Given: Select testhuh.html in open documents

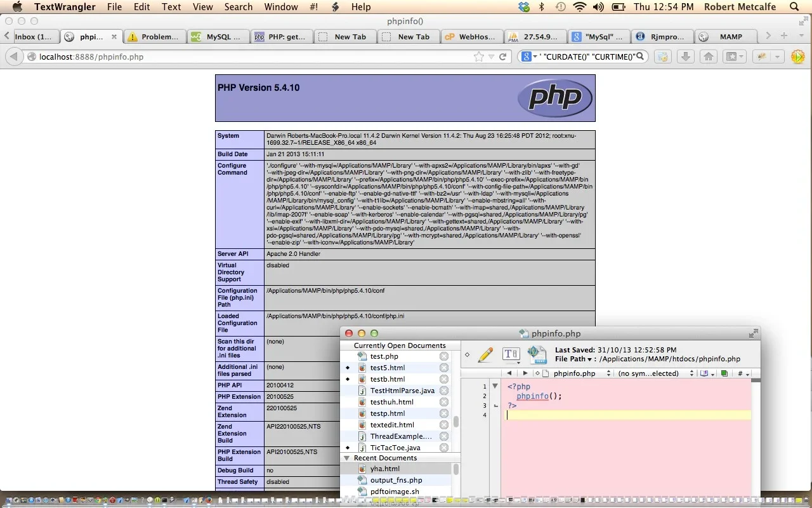Looking at the screenshot, I should click(391, 402).
